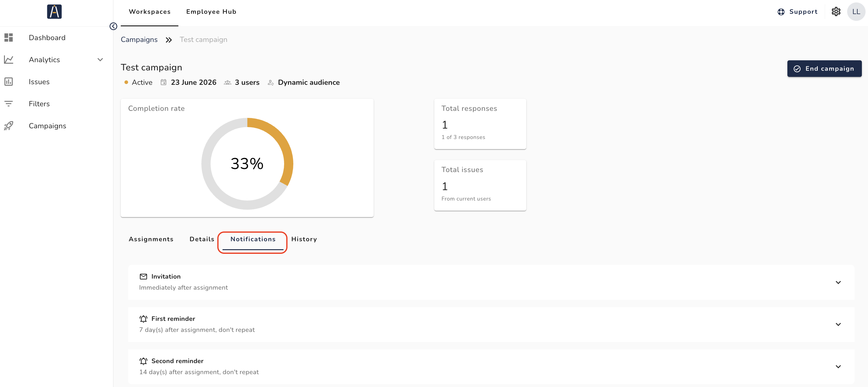Click the orange Active status dot

coord(126,82)
